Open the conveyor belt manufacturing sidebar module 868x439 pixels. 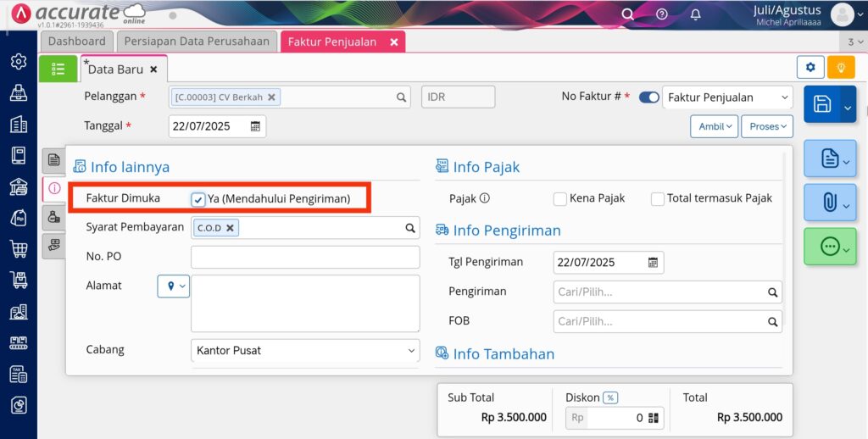(19, 343)
